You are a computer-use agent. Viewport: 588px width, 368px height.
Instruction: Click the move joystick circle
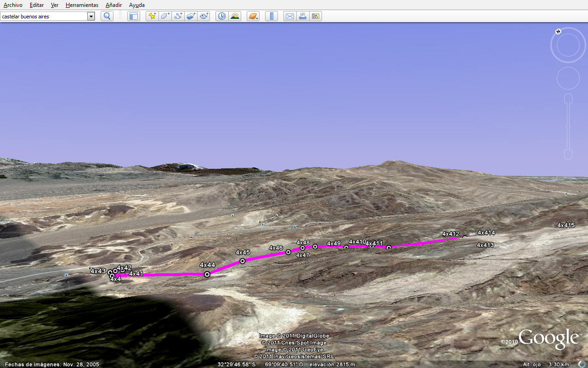click(568, 78)
